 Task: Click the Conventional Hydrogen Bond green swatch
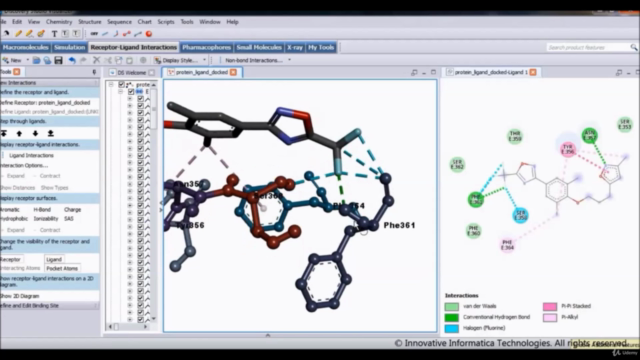[x=451, y=318]
